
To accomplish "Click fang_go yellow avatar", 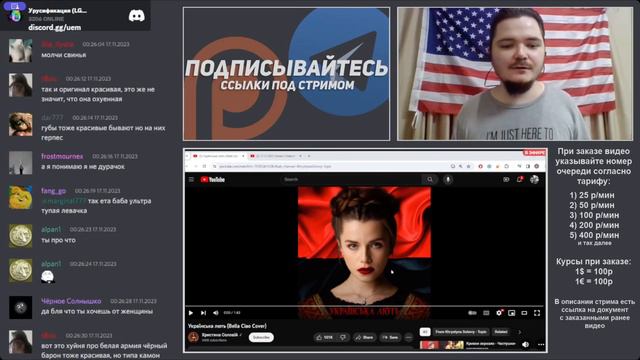I will point(20,197).
